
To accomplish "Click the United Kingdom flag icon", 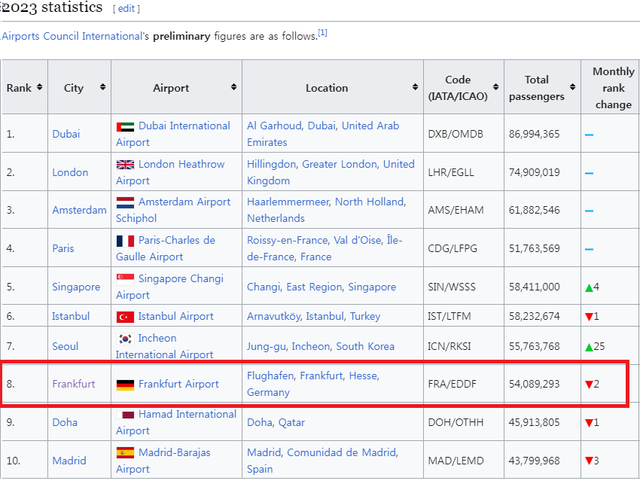I will click(x=125, y=164).
